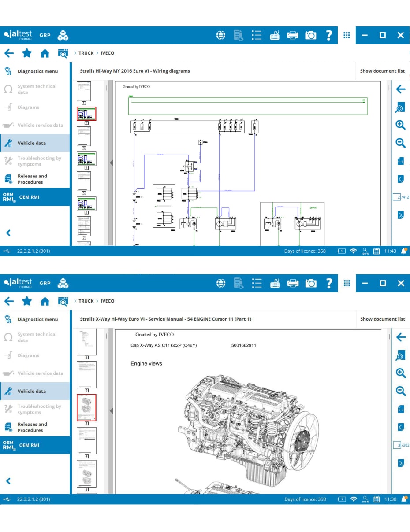Open Releases and Procedures in Service Manual window
The width and height of the screenshot is (410, 532).
(35, 427)
